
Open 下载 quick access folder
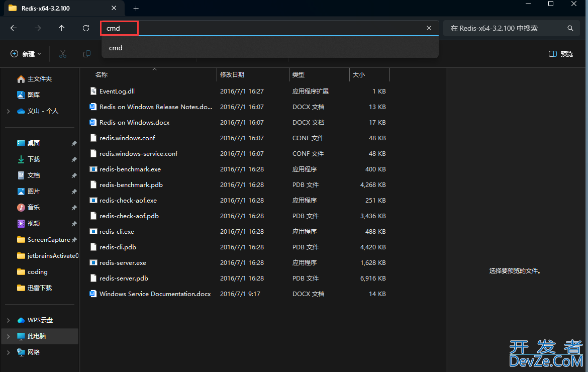click(29, 159)
